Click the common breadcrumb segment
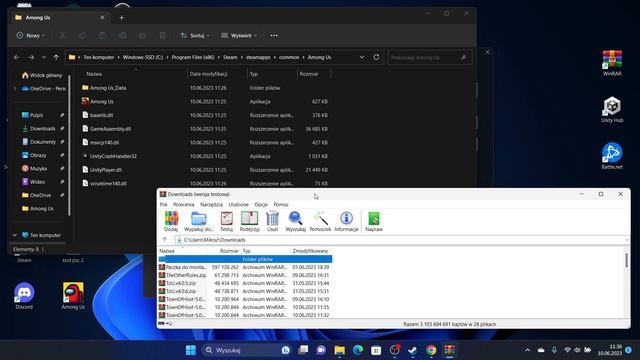The image size is (640, 360). click(x=289, y=57)
